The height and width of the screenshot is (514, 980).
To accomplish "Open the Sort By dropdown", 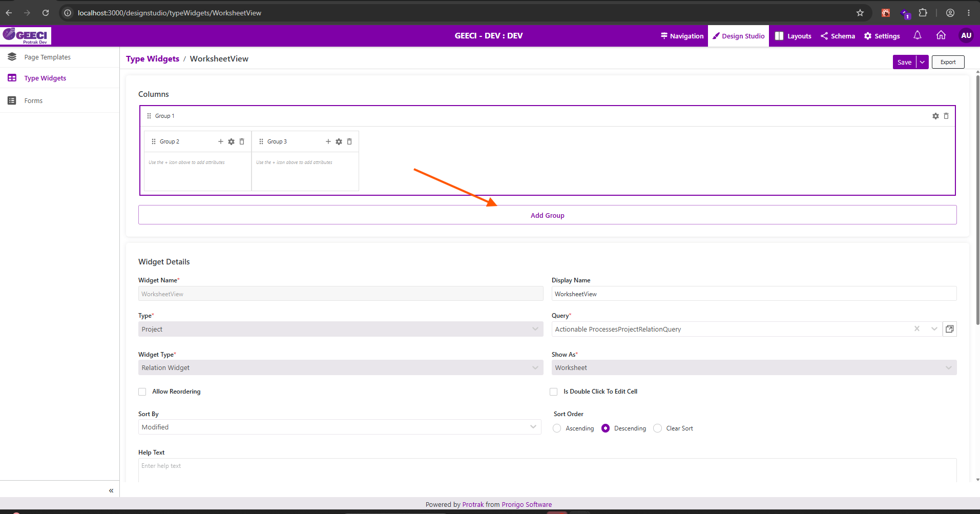I will click(x=340, y=427).
